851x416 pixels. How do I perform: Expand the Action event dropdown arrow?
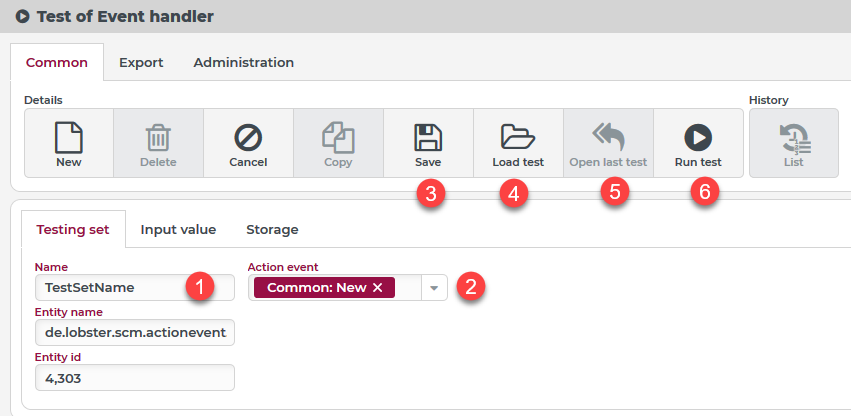click(434, 288)
